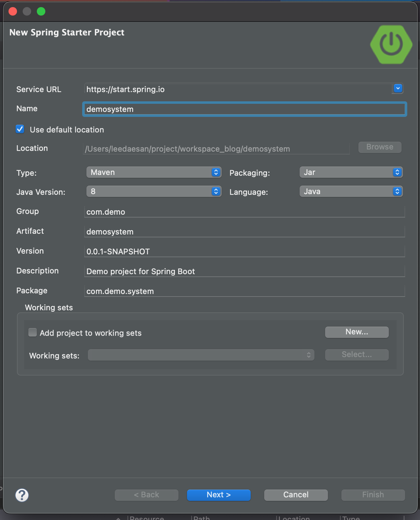Click the Description field text
This screenshot has height=520, width=420.
coord(245,271)
